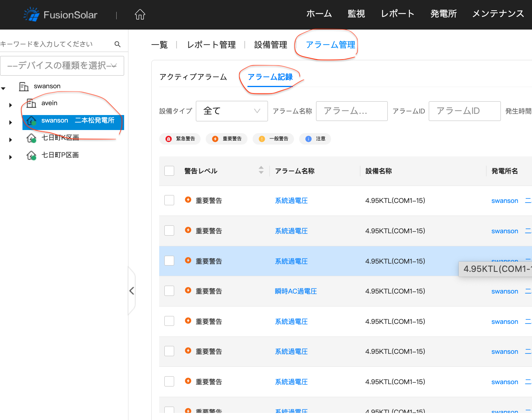Screen dimensions: 532x420
Task: Check the 瞬時AC過電圧 row checkbox
Action: 169,291
